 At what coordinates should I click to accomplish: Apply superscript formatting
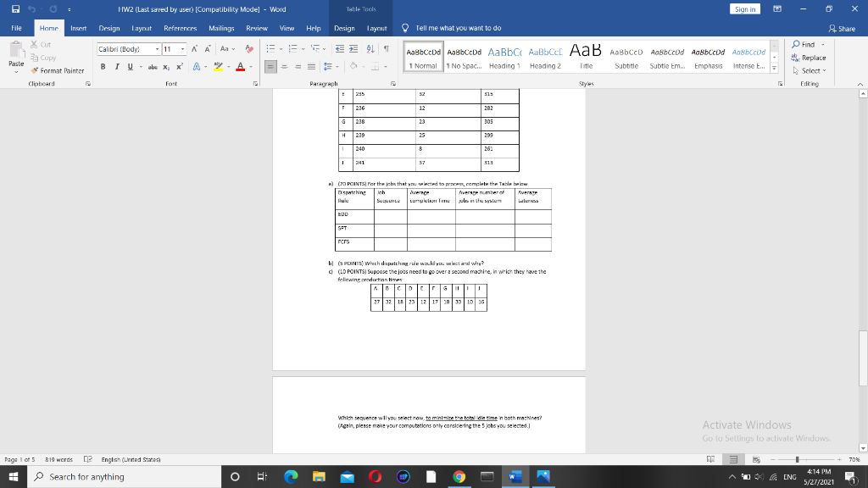coord(180,66)
